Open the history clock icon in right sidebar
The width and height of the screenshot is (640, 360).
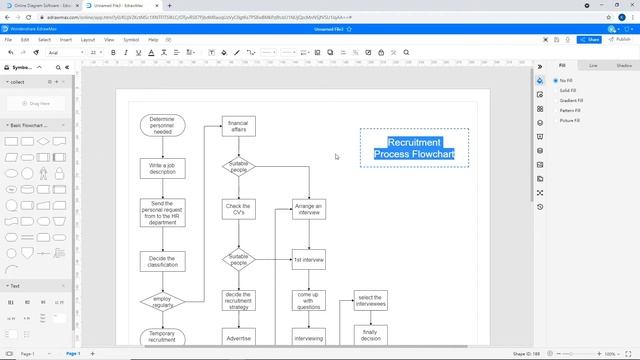[540, 207]
